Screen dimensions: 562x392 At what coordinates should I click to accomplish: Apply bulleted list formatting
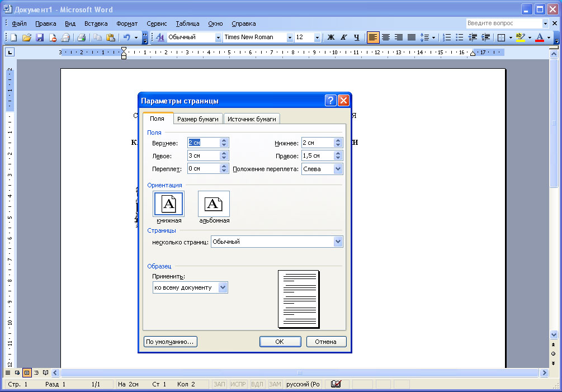460,37
